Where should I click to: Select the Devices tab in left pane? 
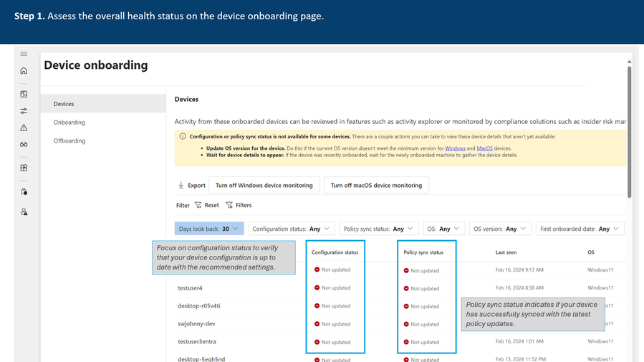[x=103, y=103]
